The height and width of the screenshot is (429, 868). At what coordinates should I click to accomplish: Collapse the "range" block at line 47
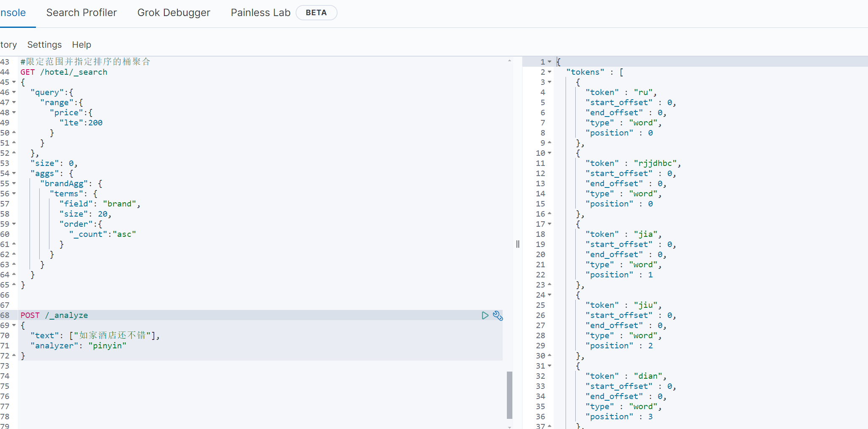tap(14, 103)
